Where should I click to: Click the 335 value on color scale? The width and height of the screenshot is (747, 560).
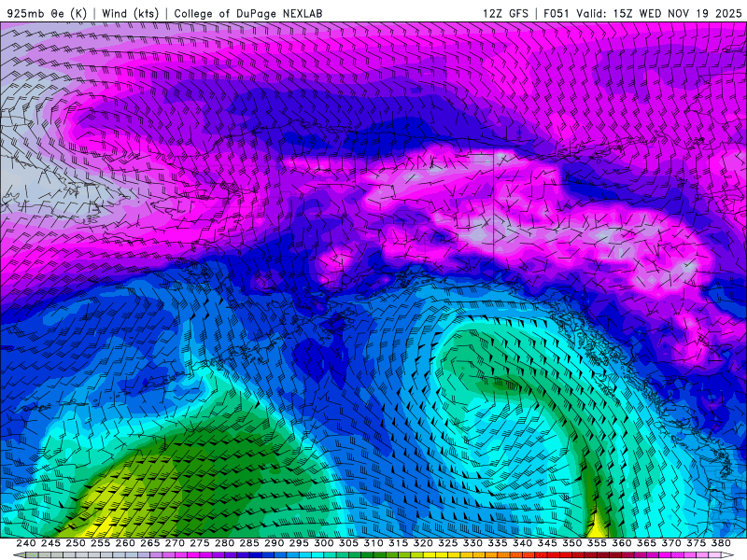[x=498, y=543]
